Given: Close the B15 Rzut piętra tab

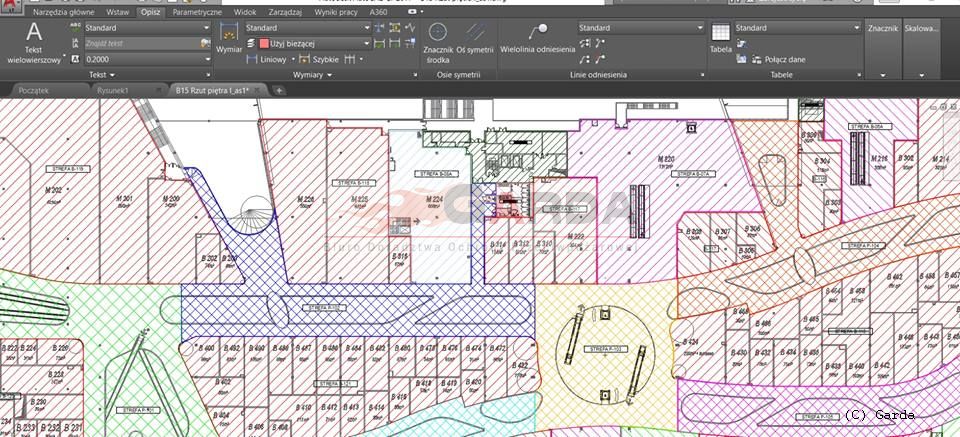Looking at the screenshot, I should (x=257, y=91).
